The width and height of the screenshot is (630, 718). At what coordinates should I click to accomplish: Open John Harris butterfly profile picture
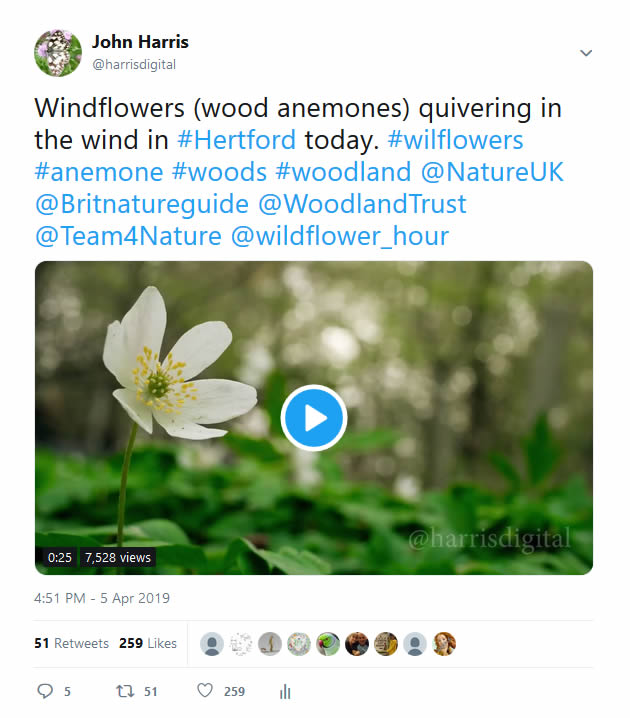tap(58, 53)
